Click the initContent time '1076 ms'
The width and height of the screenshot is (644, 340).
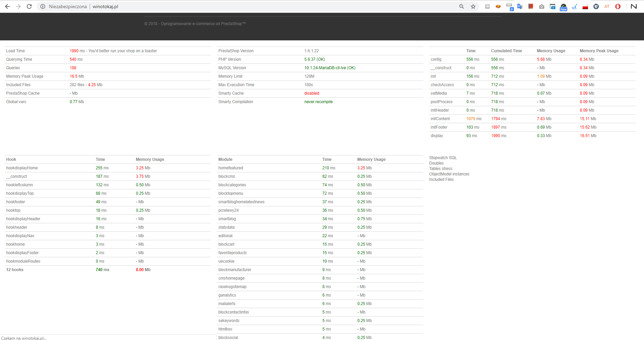pos(474,119)
